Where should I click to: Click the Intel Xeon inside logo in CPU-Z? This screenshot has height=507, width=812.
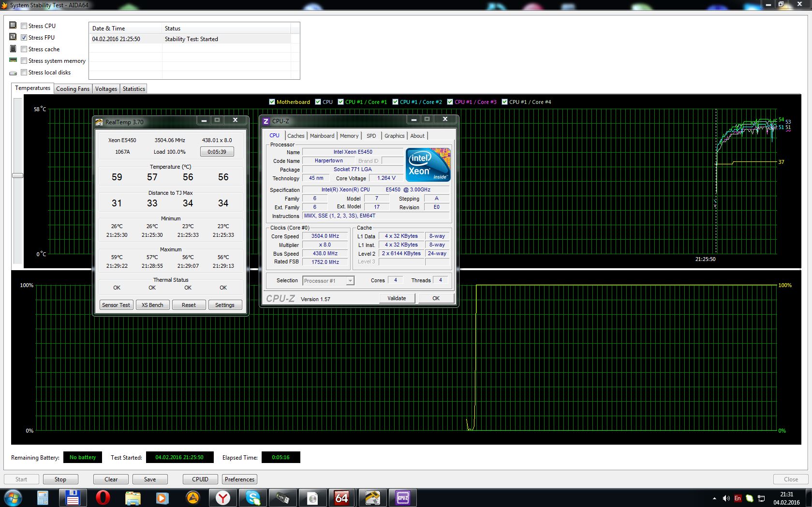point(428,165)
